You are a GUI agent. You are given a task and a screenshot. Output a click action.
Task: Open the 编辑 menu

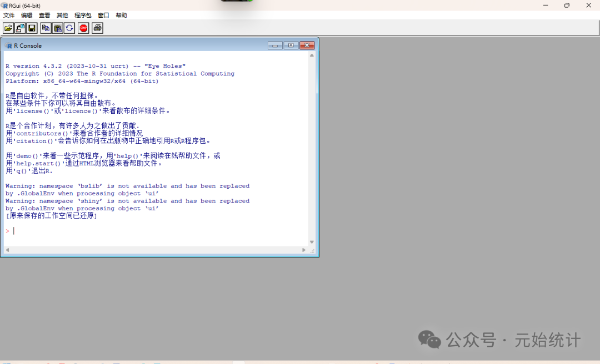27,16
